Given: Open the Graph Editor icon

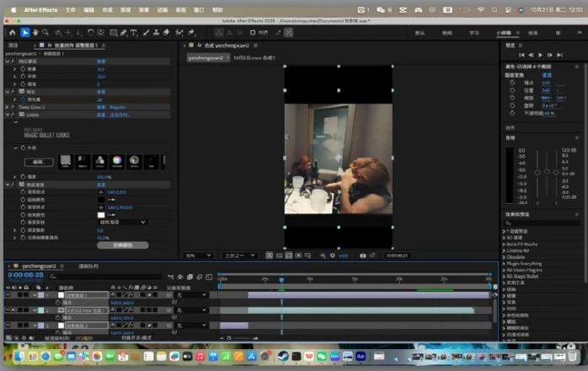Looking at the screenshot, I should [209, 277].
